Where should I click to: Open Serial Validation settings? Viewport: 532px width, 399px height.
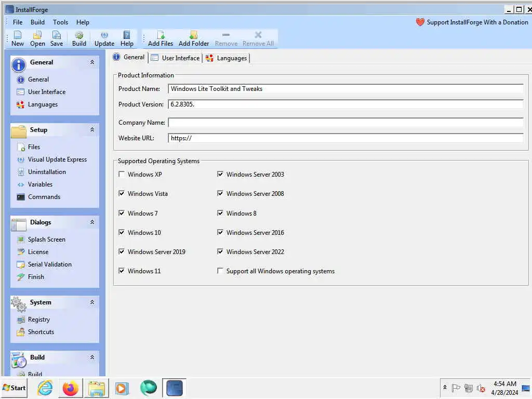point(44,264)
